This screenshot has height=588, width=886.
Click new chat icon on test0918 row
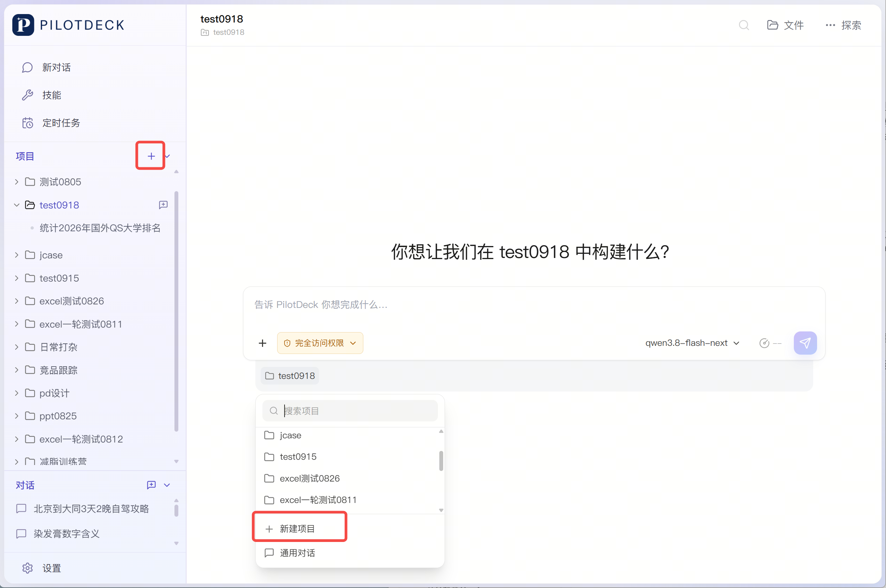click(x=163, y=205)
